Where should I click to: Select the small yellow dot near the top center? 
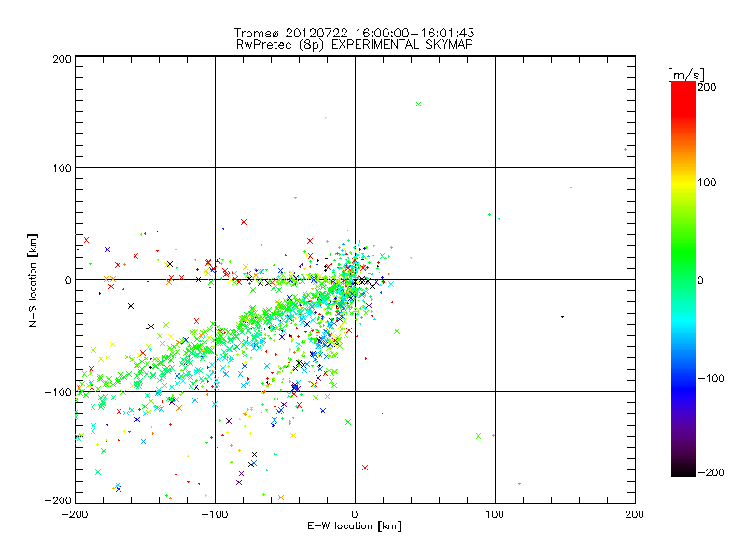[x=325, y=118]
